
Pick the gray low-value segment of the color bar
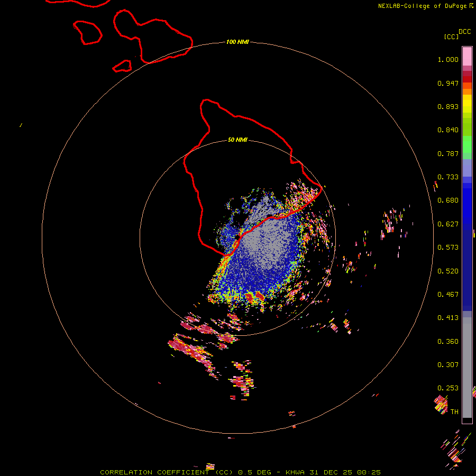[x=467, y=368]
